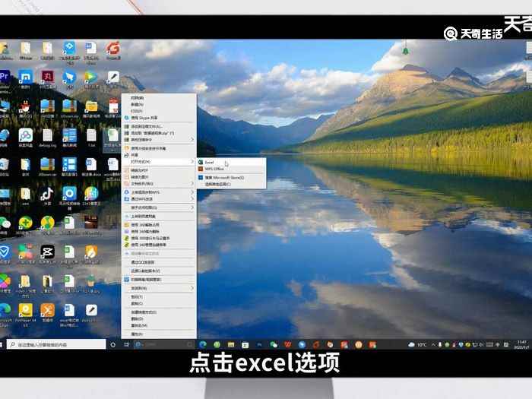Open the taskbar clock and date
Viewport: 532px width, 399px height.
(521, 344)
